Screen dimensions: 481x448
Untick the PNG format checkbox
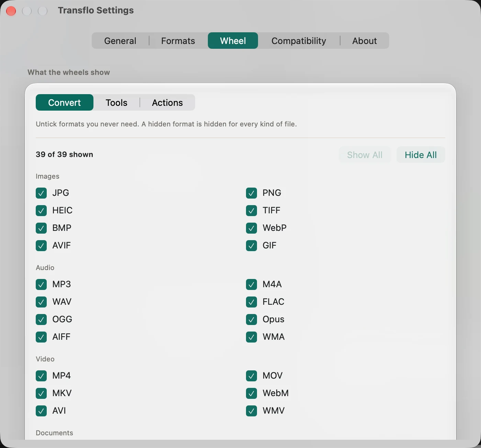point(251,193)
